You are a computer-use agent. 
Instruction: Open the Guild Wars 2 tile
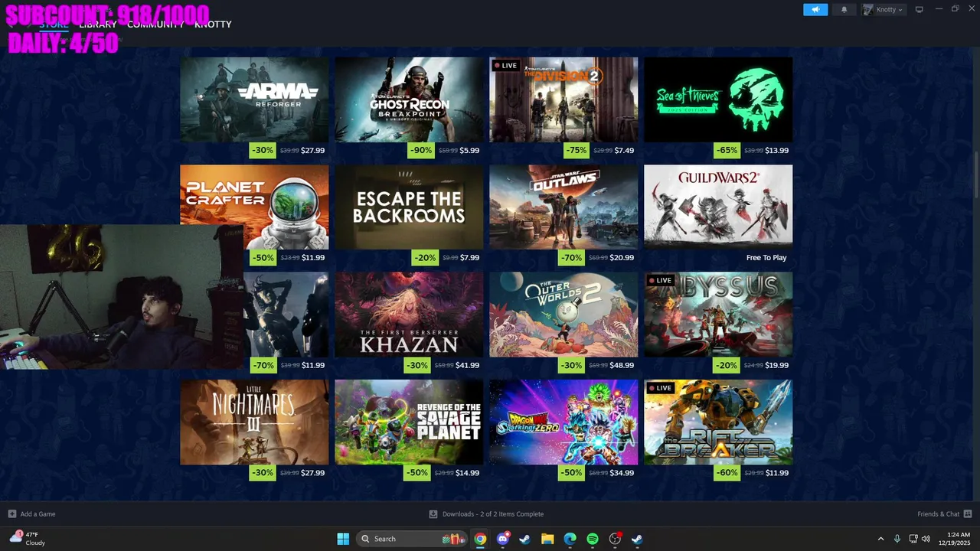718,207
